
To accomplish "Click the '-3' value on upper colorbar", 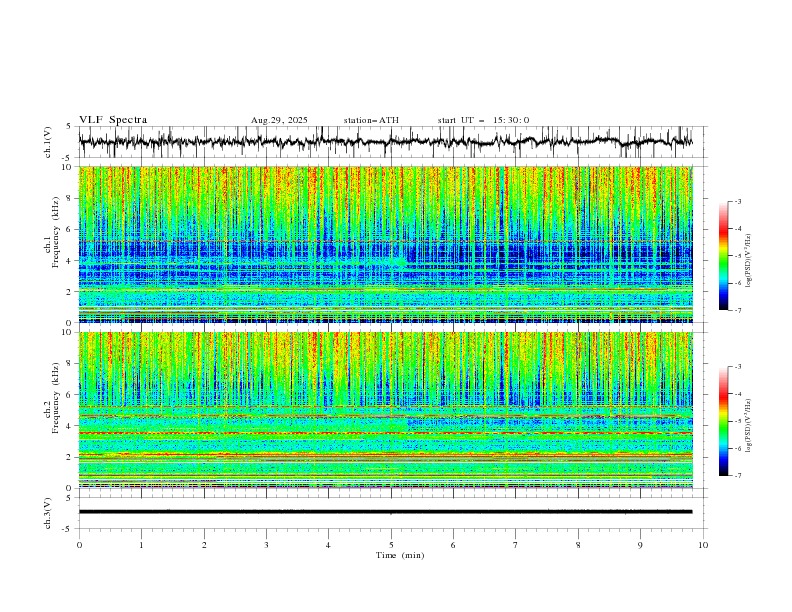I will click(737, 201).
